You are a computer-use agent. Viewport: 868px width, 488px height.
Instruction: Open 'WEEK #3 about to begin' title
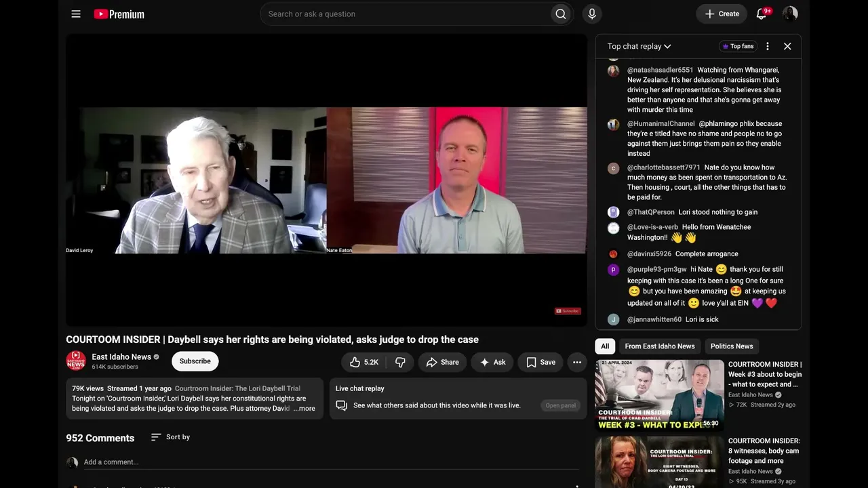pyautogui.click(x=765, y=374)
